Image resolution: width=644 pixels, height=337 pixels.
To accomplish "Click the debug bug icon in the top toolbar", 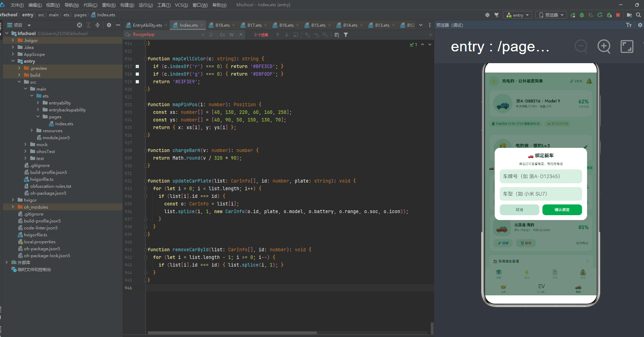I will (582, 15).
